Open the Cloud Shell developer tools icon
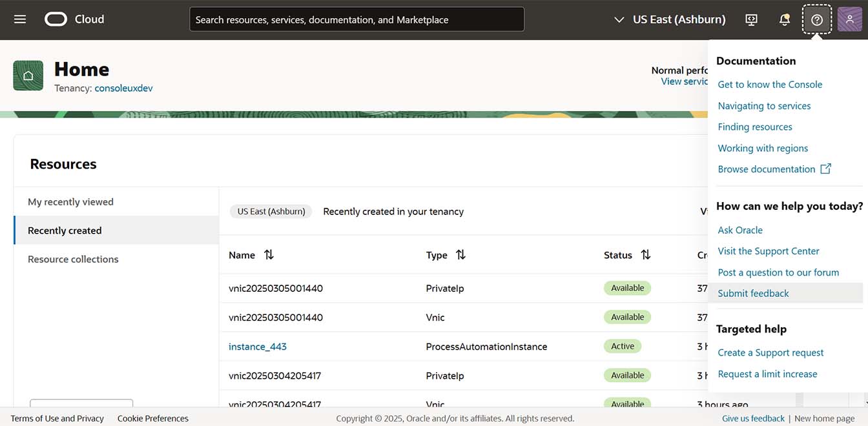This screenshot has width=868, height=426. point(751,19)
